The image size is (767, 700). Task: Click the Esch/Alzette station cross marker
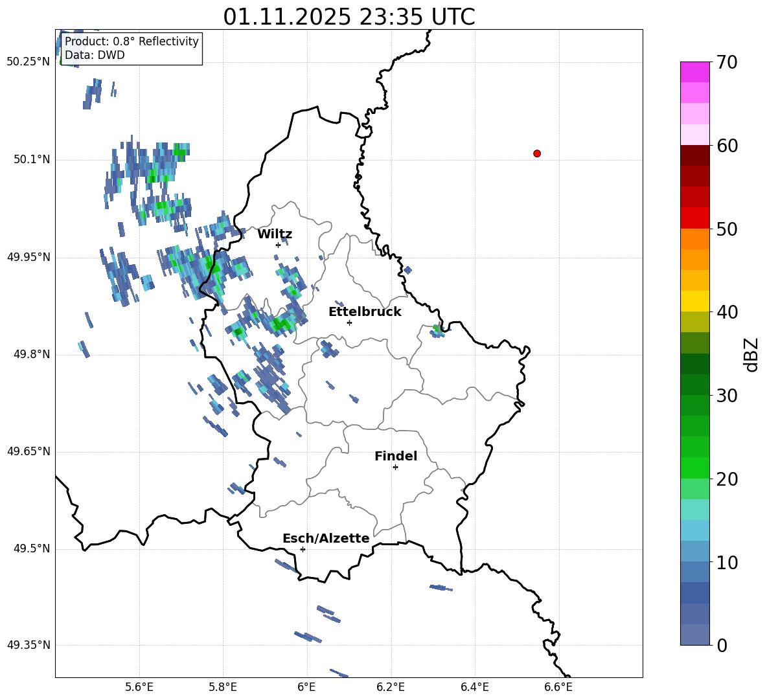click(303, 549)
